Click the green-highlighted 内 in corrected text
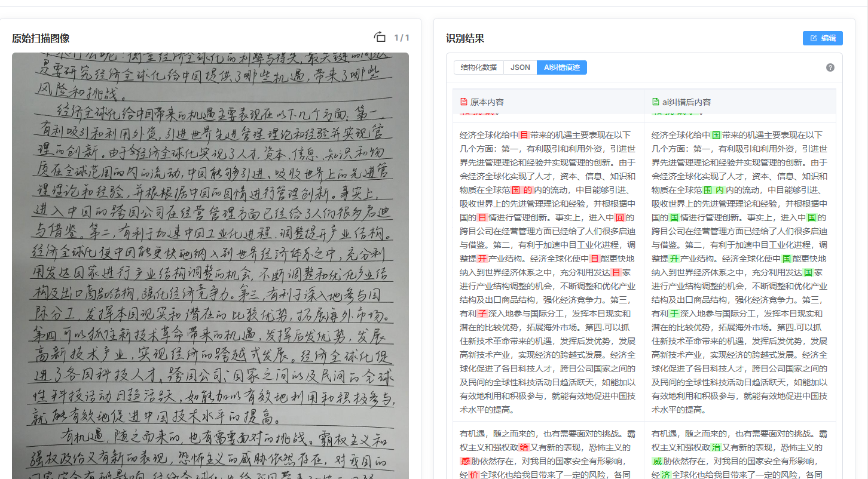 720,190
